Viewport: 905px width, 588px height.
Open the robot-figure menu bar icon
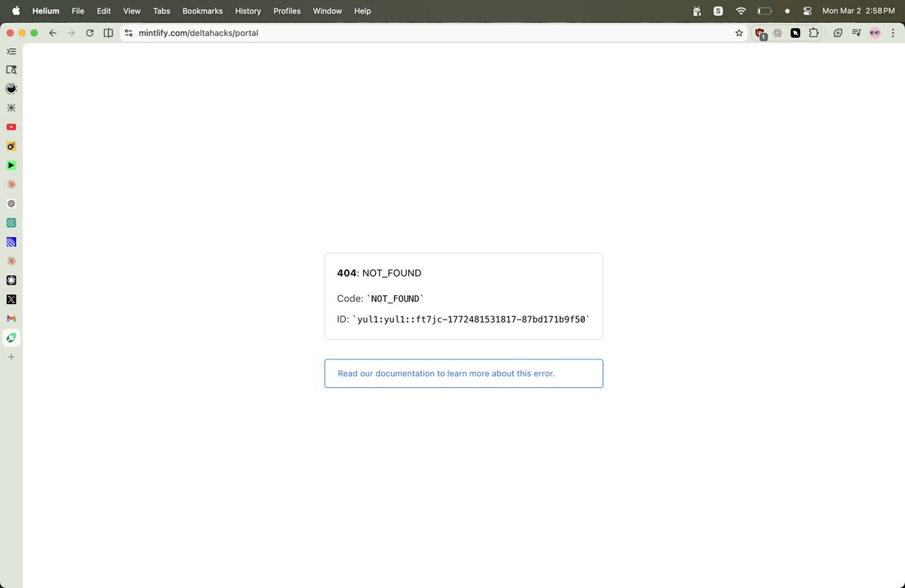click(x=697, y=11)
